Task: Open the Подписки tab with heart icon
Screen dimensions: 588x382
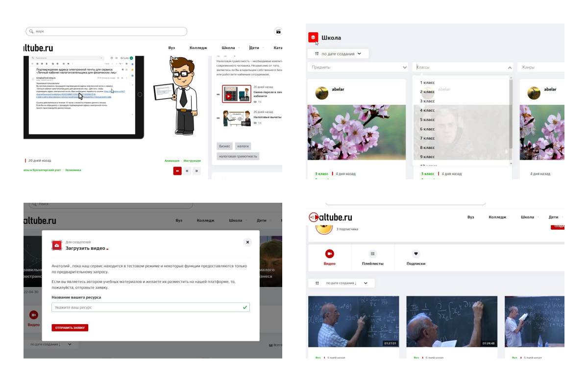Action: 416,258
